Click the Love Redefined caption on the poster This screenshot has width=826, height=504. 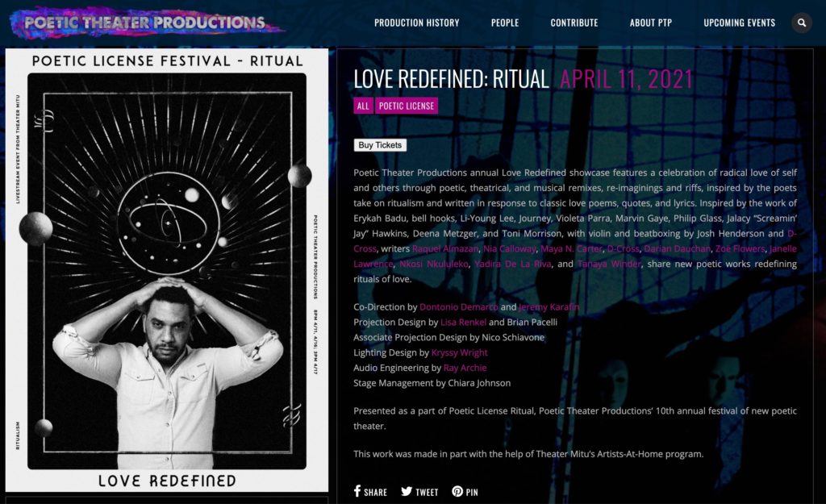point(167,481)
